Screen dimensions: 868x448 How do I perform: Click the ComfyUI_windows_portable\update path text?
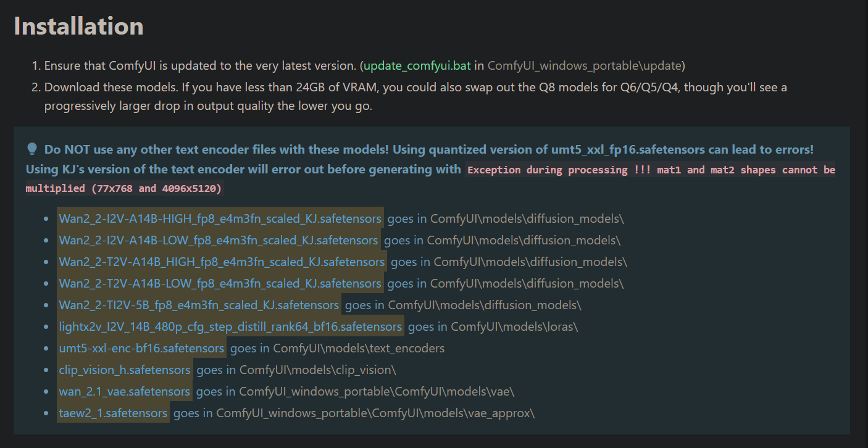tap(585, 65)
